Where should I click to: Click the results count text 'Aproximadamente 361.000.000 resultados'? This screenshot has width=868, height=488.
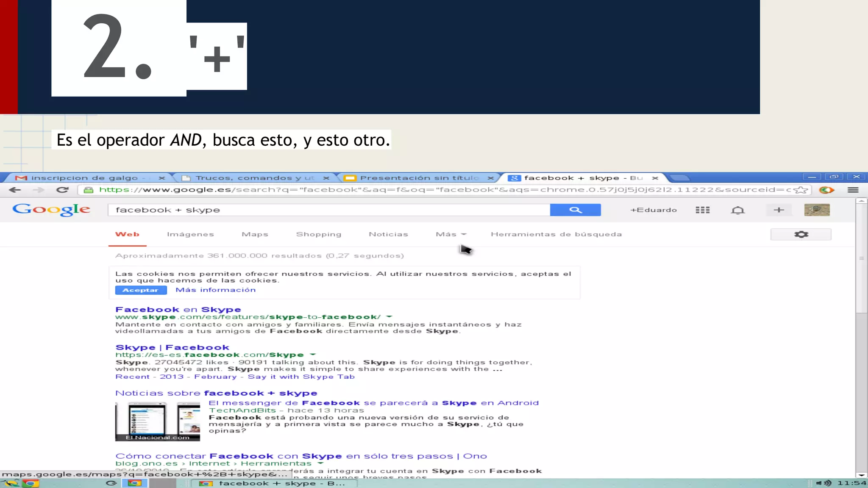(219, 256)
